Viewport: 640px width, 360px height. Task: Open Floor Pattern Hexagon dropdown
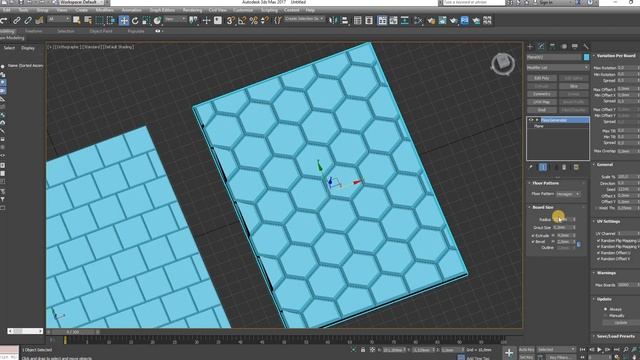(568, 194)
